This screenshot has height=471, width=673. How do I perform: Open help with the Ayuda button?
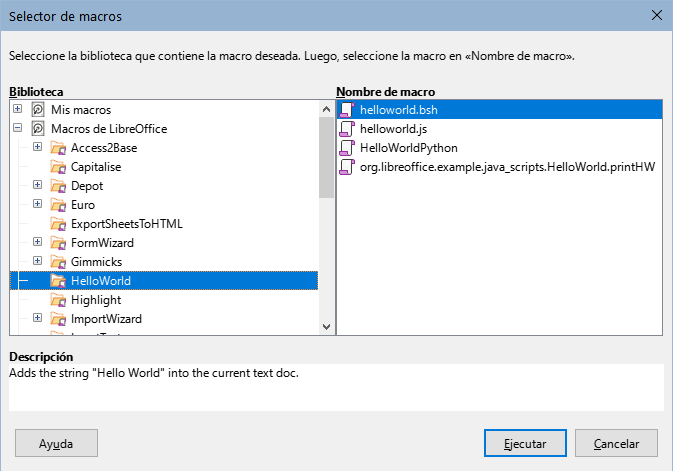tap(56, 443)
